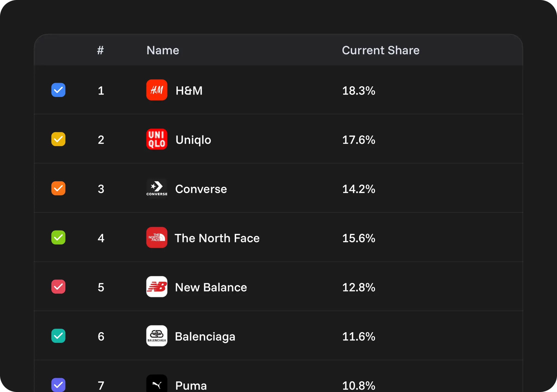557x392 pixels.
Task: Click the 18.3% share value for H&M
Action: (358, 91)
